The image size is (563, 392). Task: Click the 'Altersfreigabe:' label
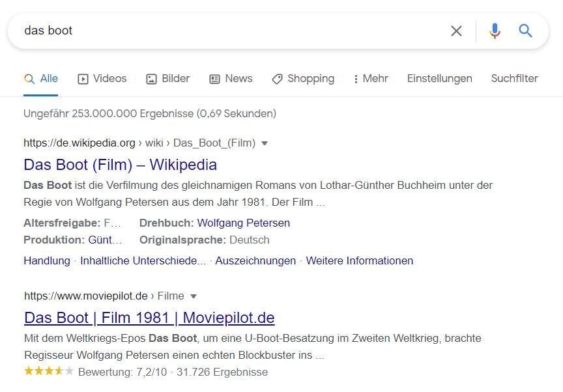[62, 223]
